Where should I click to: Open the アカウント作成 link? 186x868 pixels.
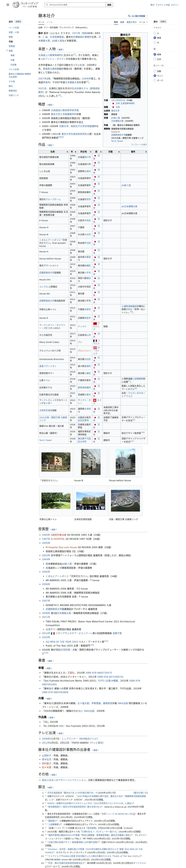(x=163, y=5)
